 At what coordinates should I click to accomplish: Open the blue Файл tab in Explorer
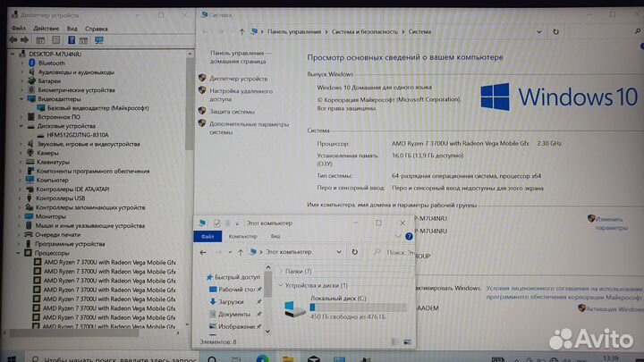tap(208, 236)
